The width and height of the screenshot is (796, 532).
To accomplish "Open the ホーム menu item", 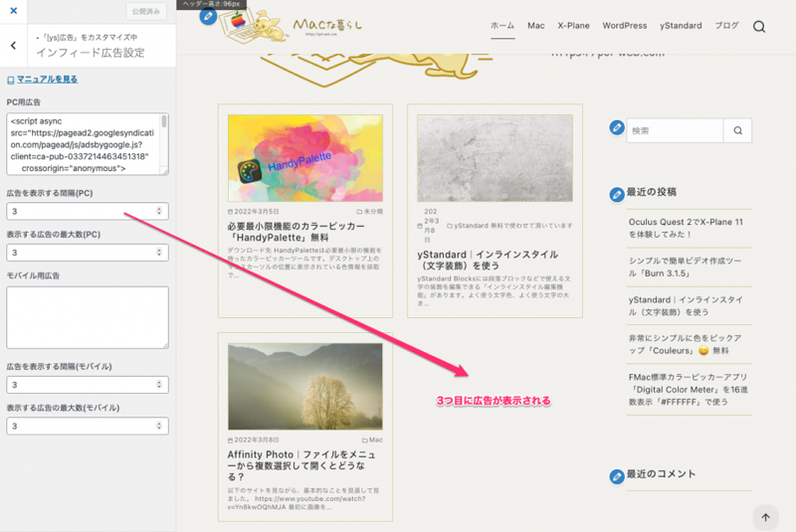I will (502, 26).
